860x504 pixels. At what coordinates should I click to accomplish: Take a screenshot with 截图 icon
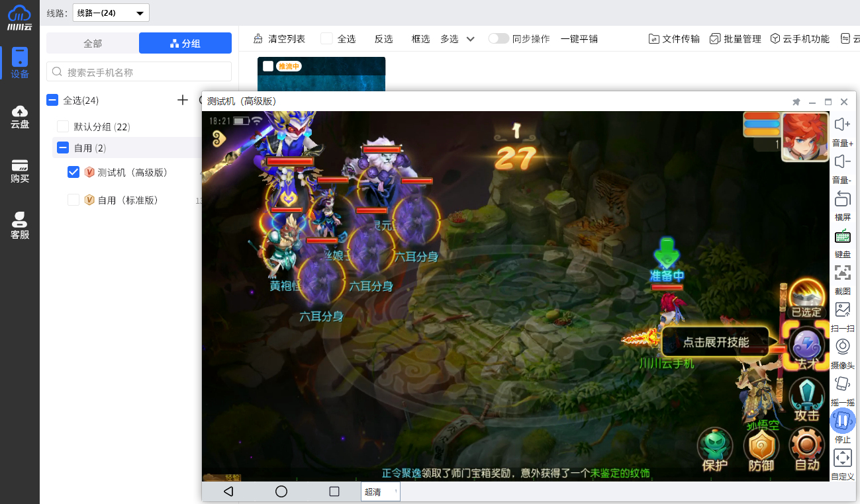coord(842,273)
